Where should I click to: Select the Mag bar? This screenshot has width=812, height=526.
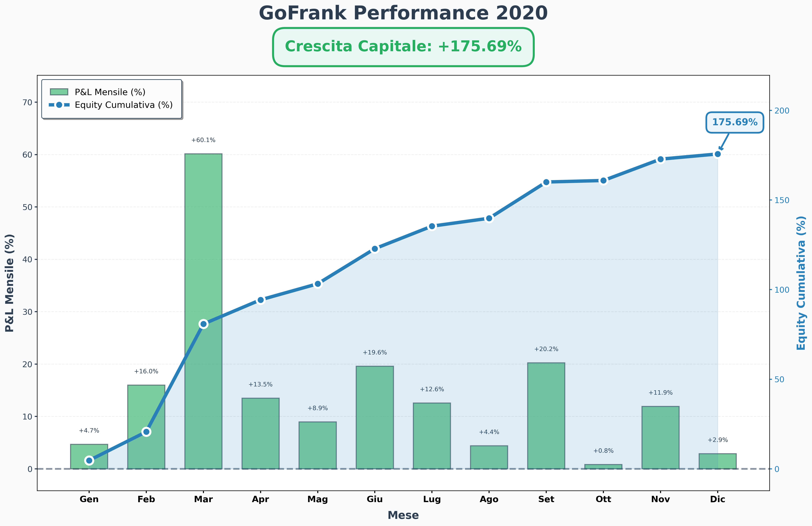pos(318,445)
